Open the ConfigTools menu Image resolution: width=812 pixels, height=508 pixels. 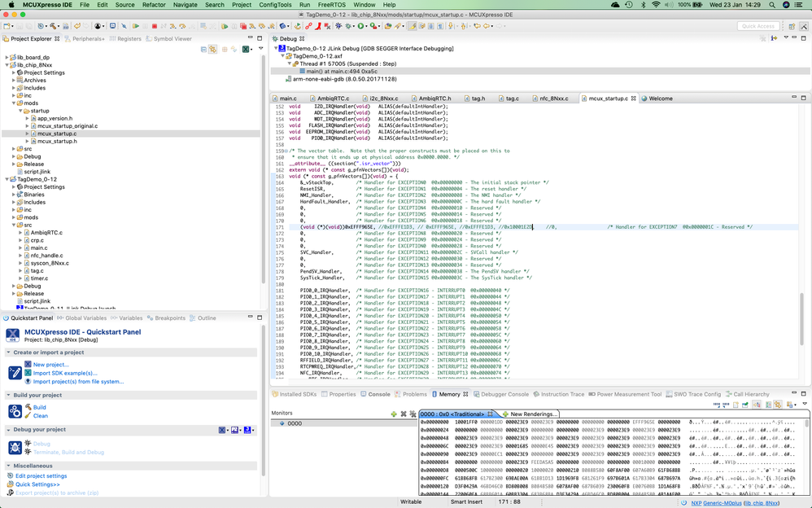275,5
